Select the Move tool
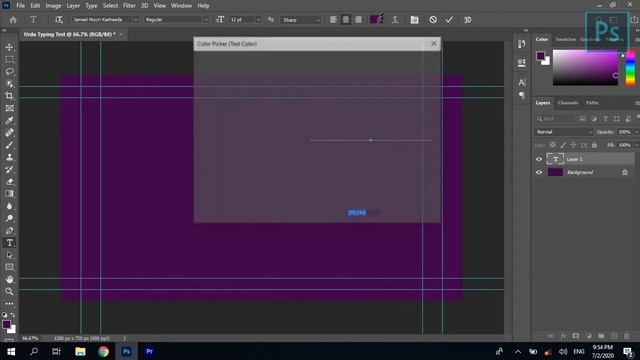The image size is (640, 360). [9, 47]
